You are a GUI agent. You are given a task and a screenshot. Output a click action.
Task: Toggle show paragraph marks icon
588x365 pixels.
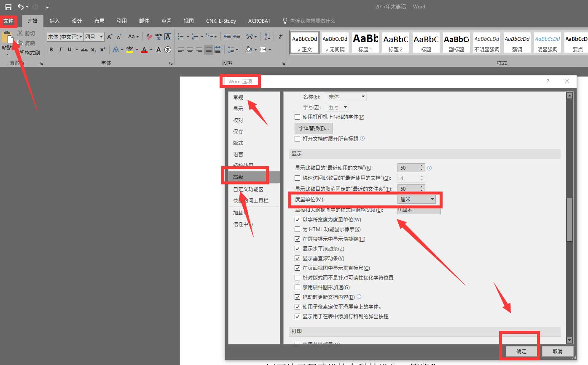[280, 37]
